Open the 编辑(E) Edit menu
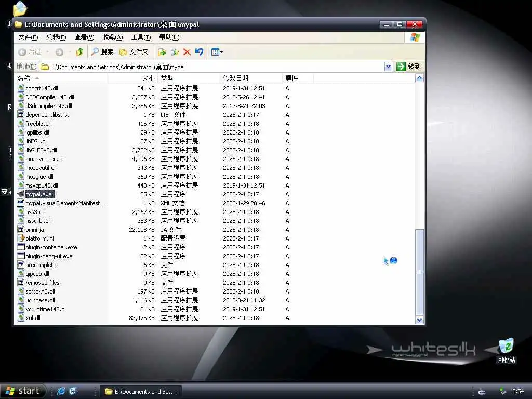 coord(56,37)
